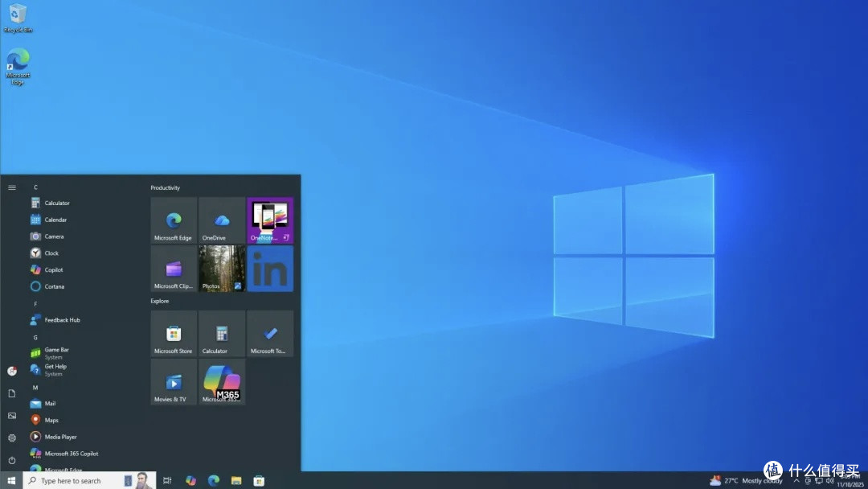Open network status in system tray
This screenshot has width=868, height=489.
coord(819,481)
